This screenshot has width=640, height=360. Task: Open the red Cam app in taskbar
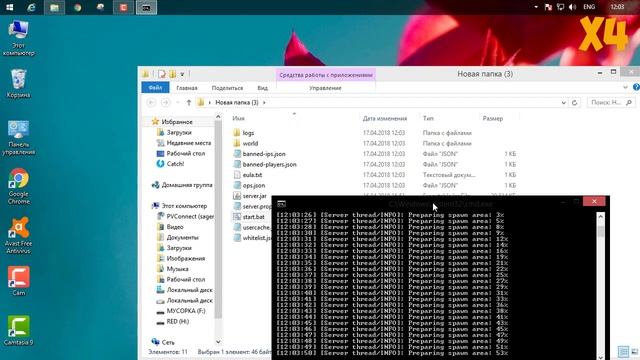point(123,7)
